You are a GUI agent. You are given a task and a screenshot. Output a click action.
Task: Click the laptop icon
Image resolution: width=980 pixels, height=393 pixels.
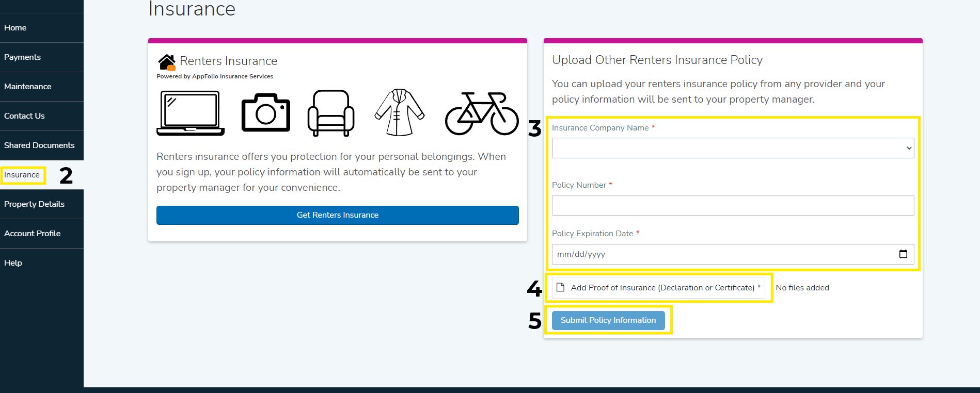[191, 113]
